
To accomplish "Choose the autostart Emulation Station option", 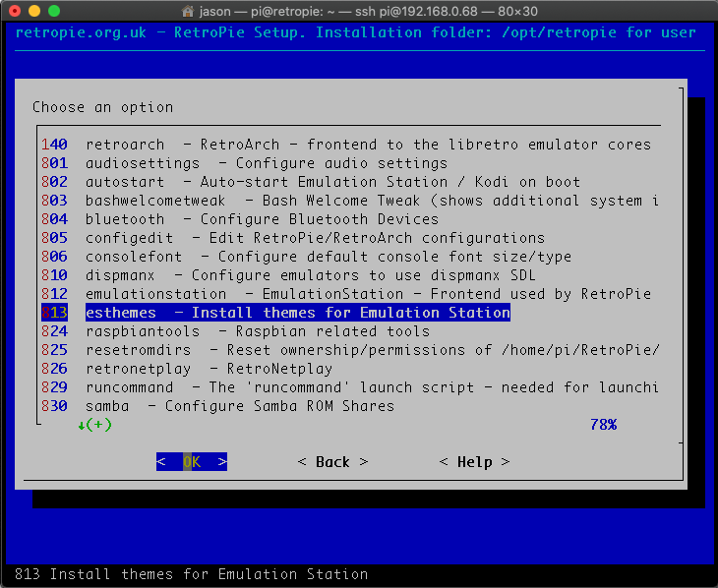I will click(332, 182).
